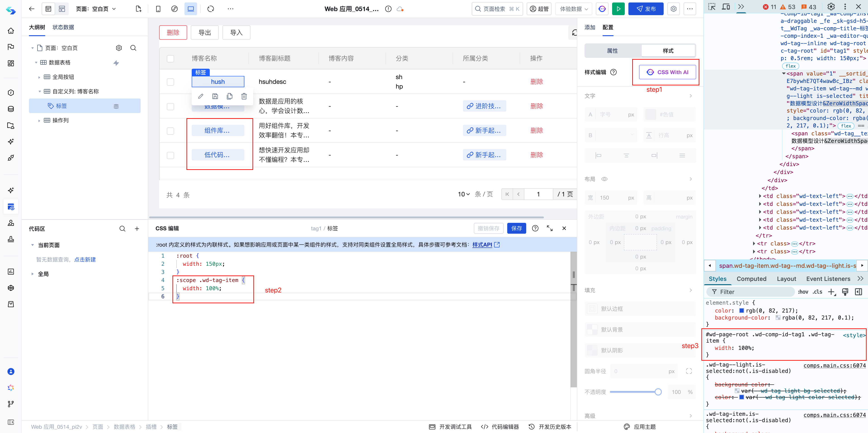This screenshot has width=868, height=433.
Task: Click the green preview play button
Action: click(618, 9)
